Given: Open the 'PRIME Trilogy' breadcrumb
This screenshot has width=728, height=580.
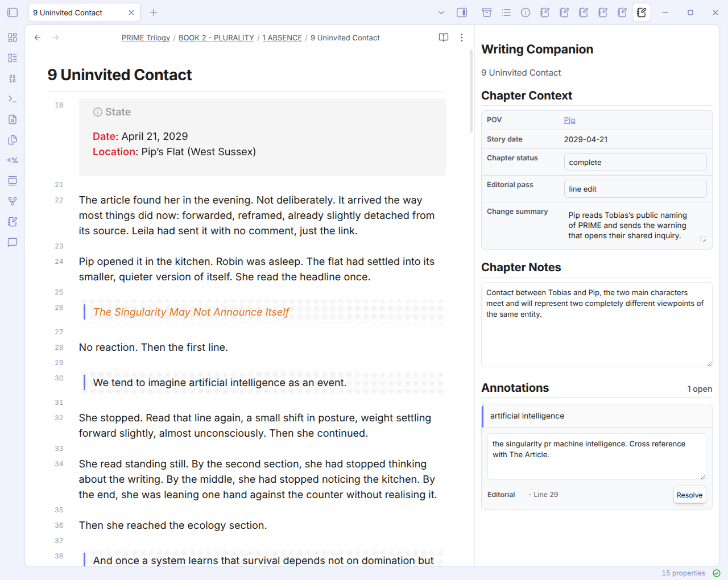Looking at the screenshot, I should coord(146,38).
